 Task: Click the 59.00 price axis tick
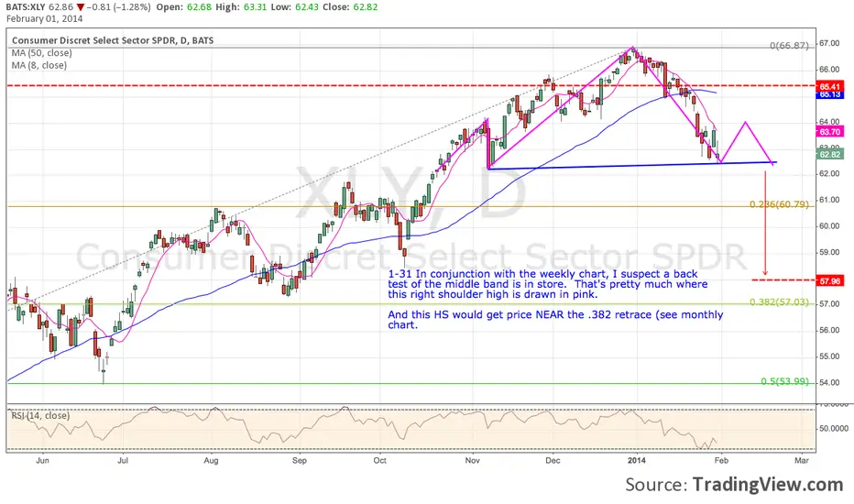coord(829,252)
